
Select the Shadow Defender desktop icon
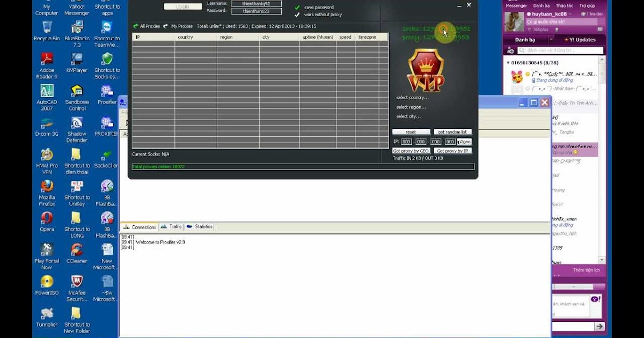[77, 129]
